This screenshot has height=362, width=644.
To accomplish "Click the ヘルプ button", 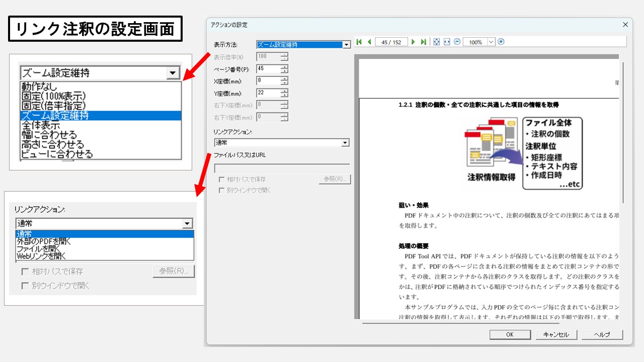I will coord(602,334).
